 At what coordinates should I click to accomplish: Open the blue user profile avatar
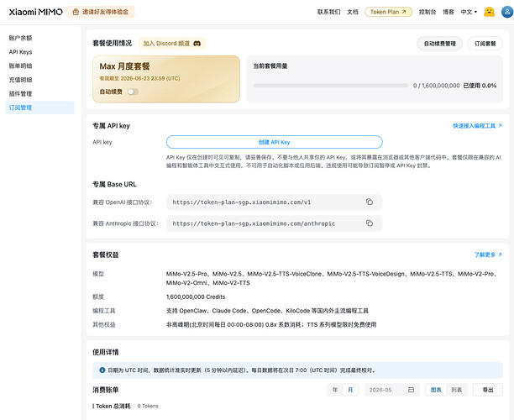click(x=507, y=12)
